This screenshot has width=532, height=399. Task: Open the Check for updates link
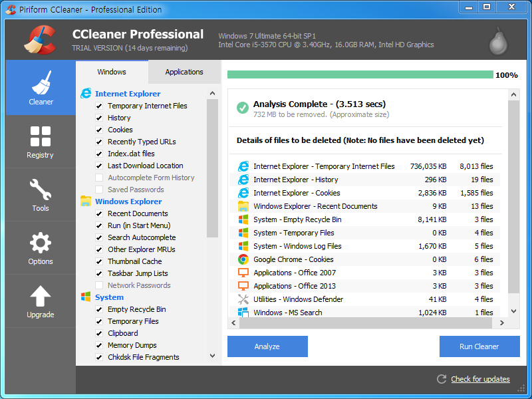480,379
